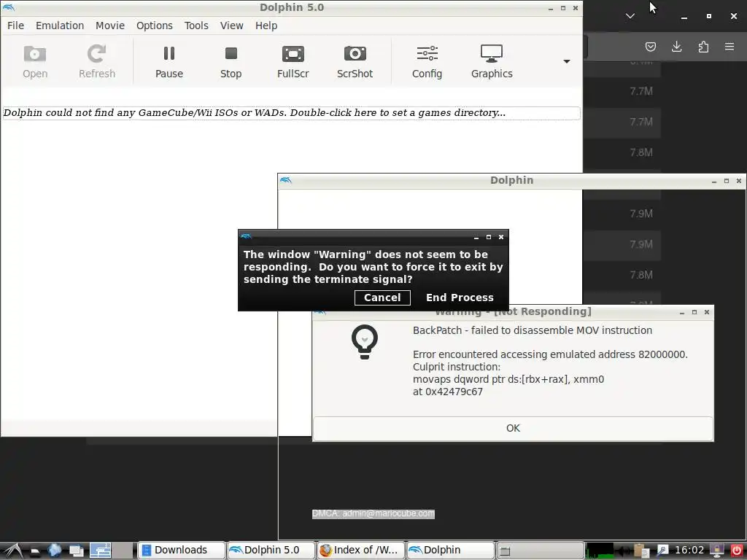Expand the Firefox list-all-tabs chevron
Image resolution: width=747 pixels, height=560 pixels.
tap(630, 16)
